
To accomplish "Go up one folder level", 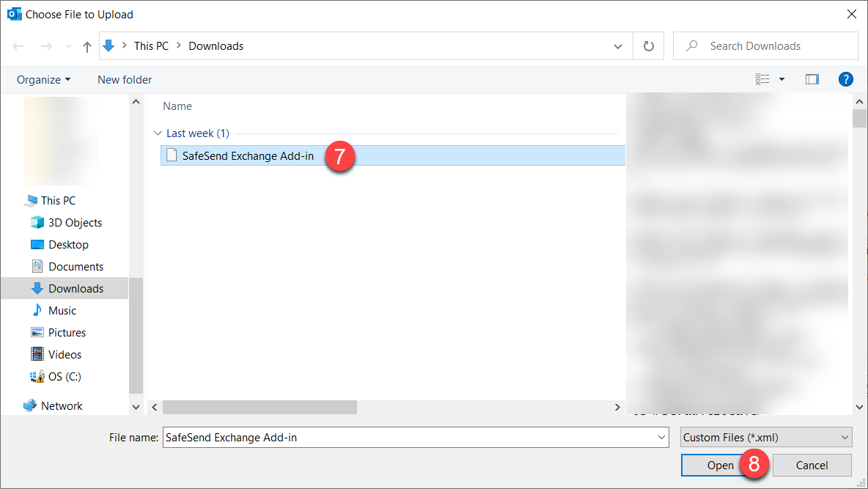I will [x=87, y=46].
